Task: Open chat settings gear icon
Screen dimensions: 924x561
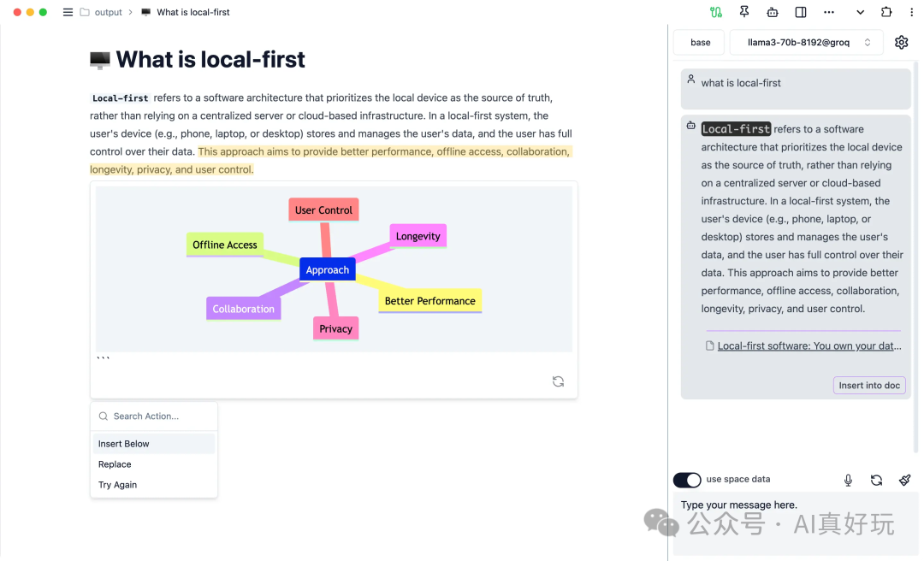Action: [901, 43]
